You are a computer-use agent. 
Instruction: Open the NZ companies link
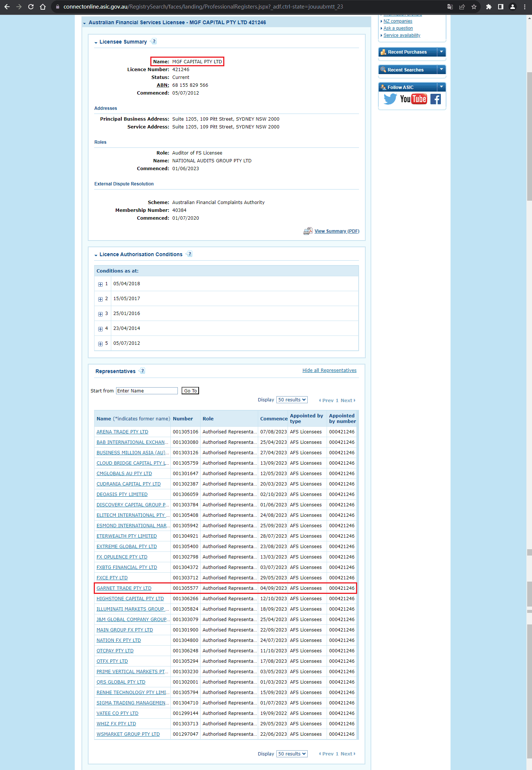(398, 21)
